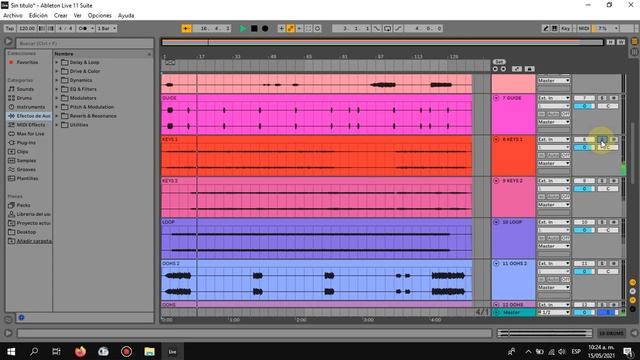Open Windows Start menu
This screenshot has width=640, height=360.
tap(11, 351)
